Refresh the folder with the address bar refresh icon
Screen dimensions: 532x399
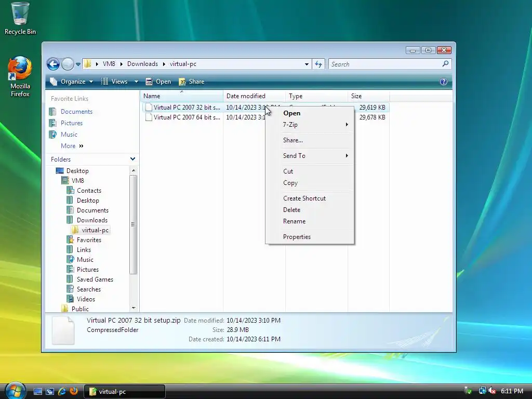[x=318, y=64]
